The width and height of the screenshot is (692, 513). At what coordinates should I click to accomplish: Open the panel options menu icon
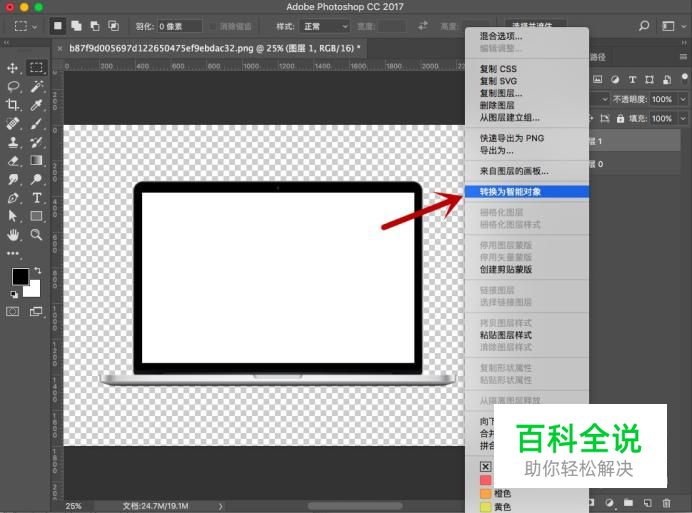(683, 57)
